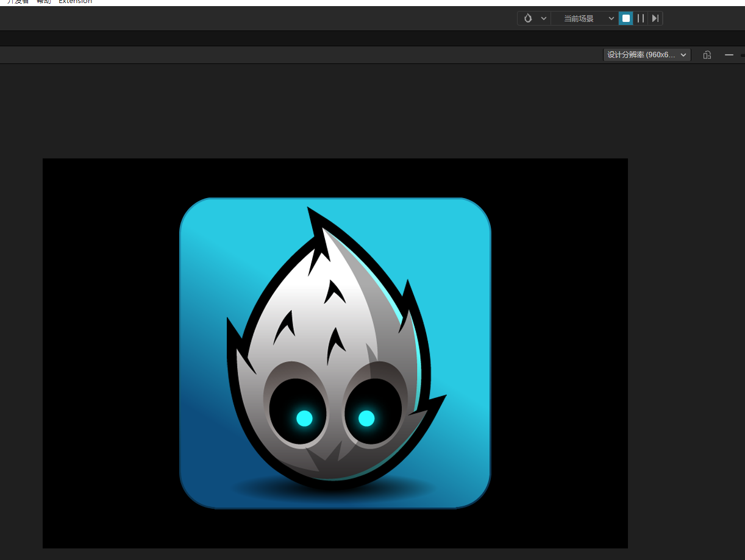The image size is (745, 560).
Task: Open the Extension menu
Action: click(75, 2)
